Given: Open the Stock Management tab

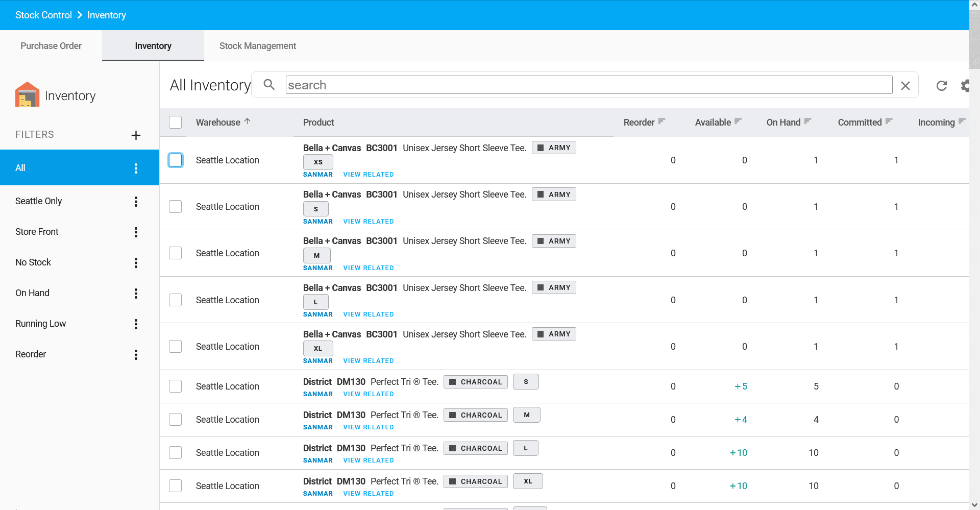Looking at the screenshot, I should click(x=257, y=46).
